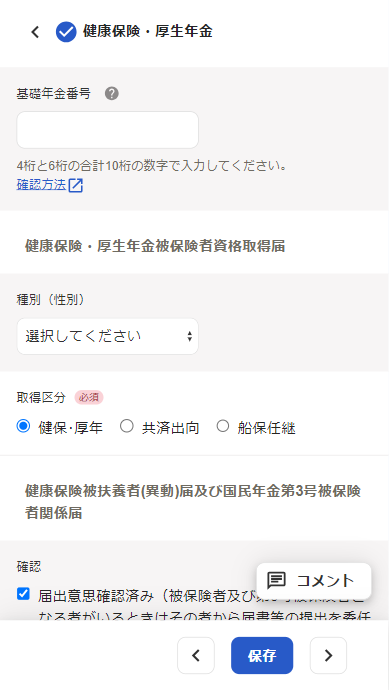Select the 船保任継 radio option
Viewport: 389px width, 690px height.
[223, 426]
